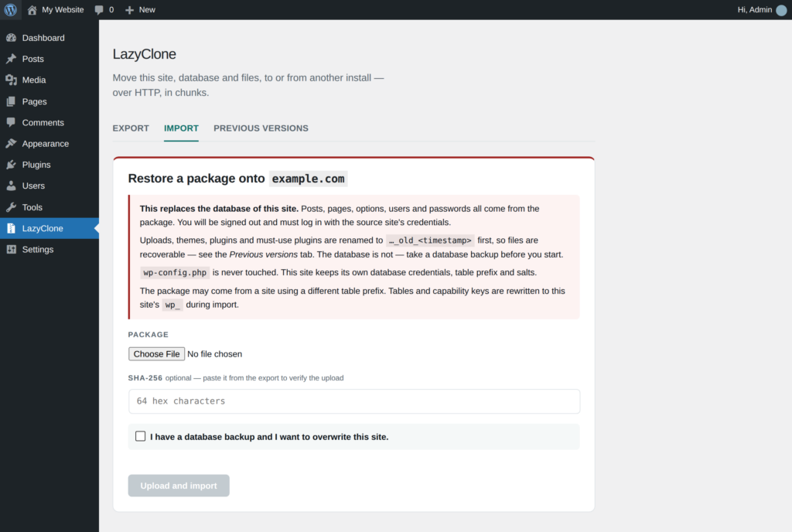Image resolution: width=792 pixels, height=532 pixels.
Task: Open Dashboard menu item
Action: [49, 38]
